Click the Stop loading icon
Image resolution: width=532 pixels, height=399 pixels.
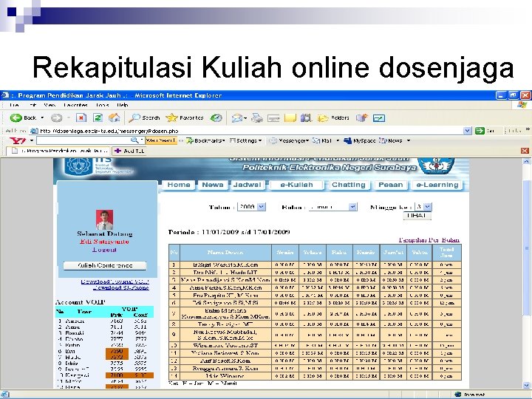[81, 117]
